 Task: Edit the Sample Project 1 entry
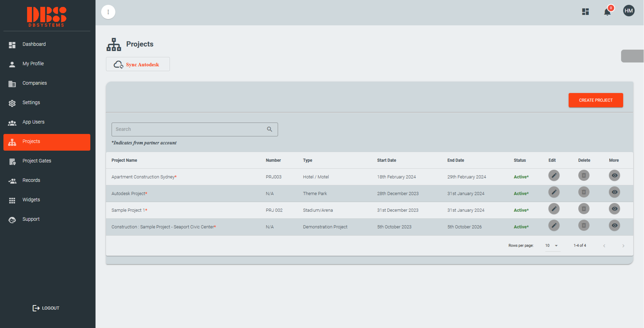(x=554, y=209)
